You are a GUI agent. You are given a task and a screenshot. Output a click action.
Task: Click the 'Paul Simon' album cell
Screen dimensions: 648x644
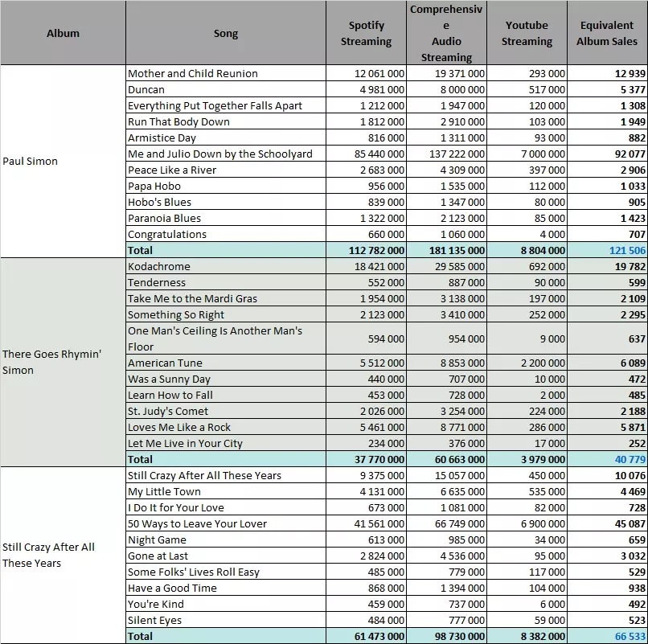(63, 162)
